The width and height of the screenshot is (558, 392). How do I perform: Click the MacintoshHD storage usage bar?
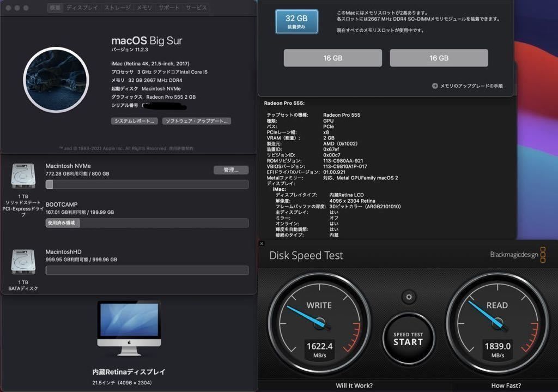tap(147, 270)
